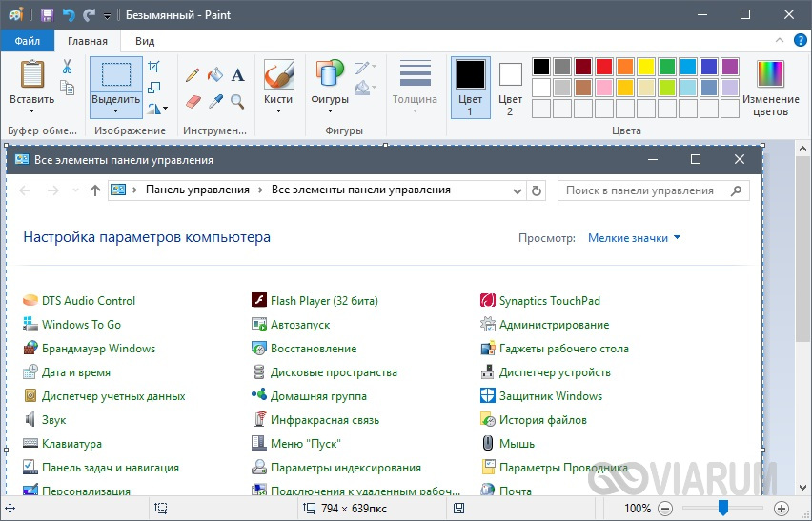Click the Вставить clipboard icon

tap(32, 74)
